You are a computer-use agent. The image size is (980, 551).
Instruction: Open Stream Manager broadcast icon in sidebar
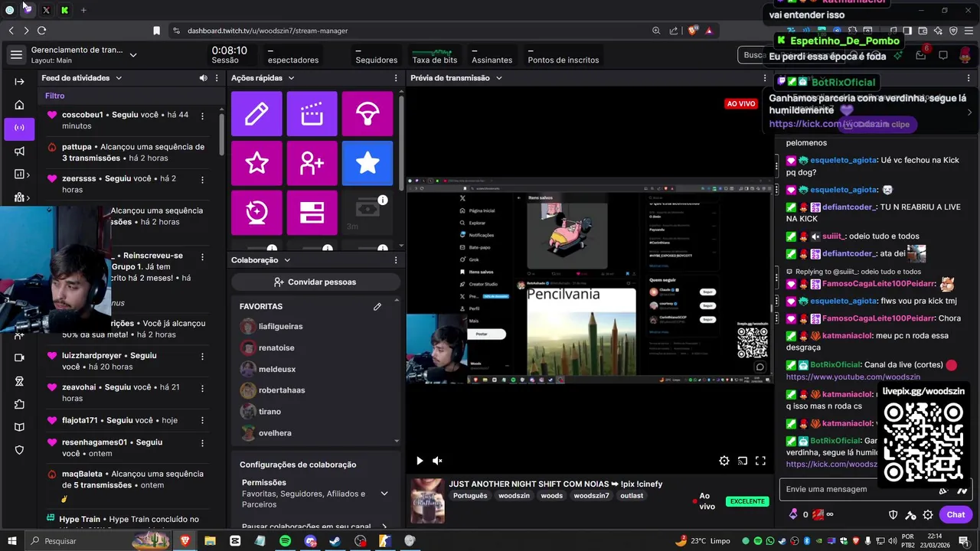point(19,128)
